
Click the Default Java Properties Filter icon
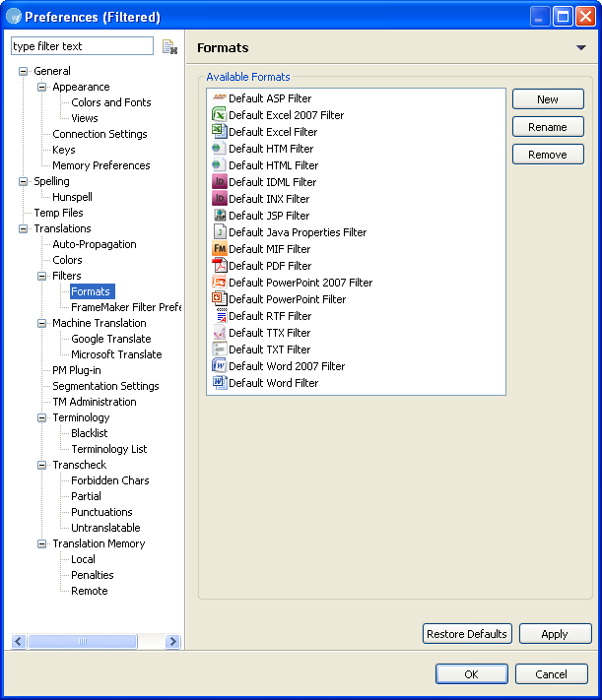pos(219,231)
